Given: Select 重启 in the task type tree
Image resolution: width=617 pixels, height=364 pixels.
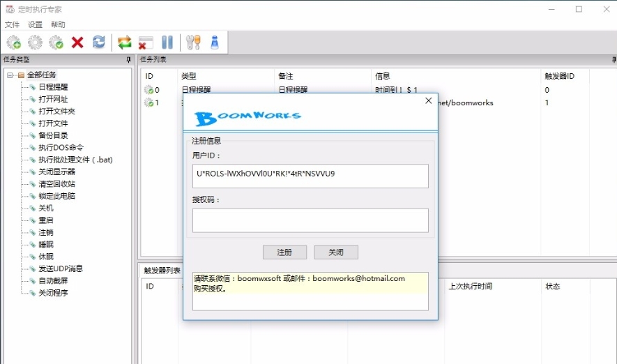Looking at the screenshot, I should pos(45,220).
